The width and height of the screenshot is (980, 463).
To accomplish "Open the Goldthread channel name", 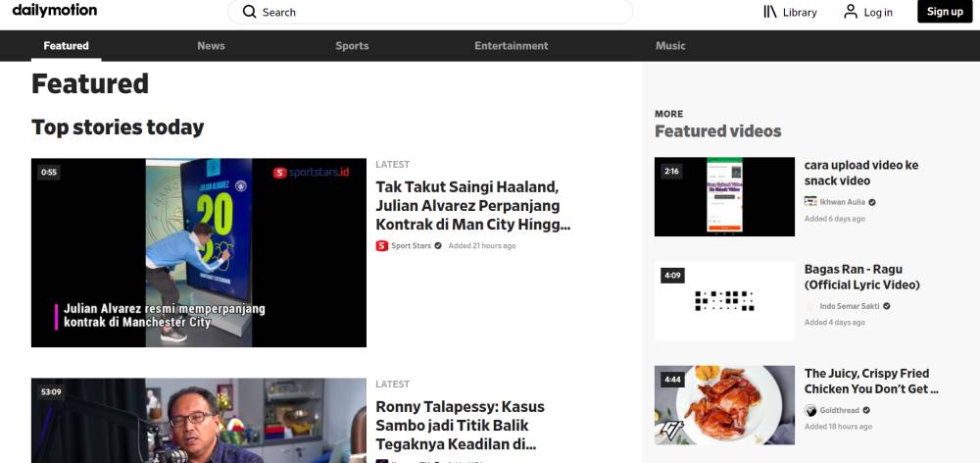I will [840, 410].
